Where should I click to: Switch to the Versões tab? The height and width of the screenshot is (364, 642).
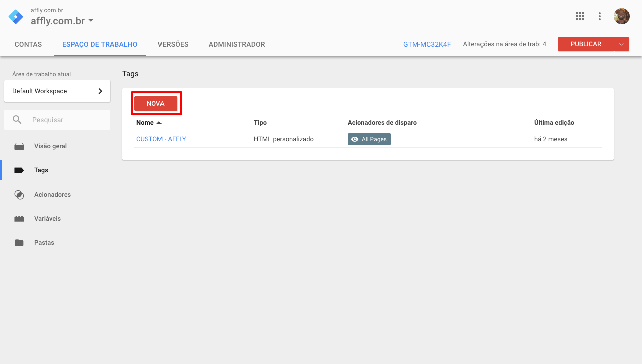click(173, 44)
